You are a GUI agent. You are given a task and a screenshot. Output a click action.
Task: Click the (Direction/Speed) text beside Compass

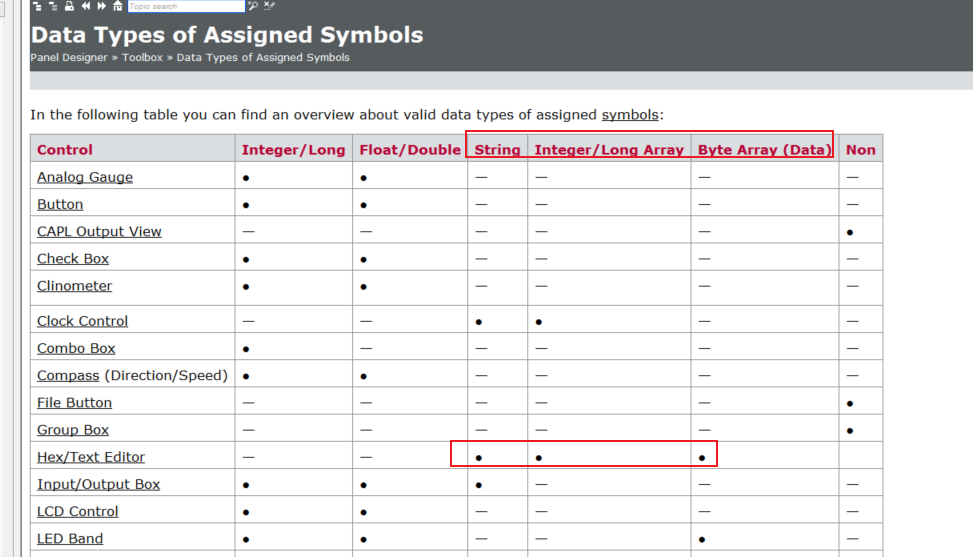[x=166, y=376]
